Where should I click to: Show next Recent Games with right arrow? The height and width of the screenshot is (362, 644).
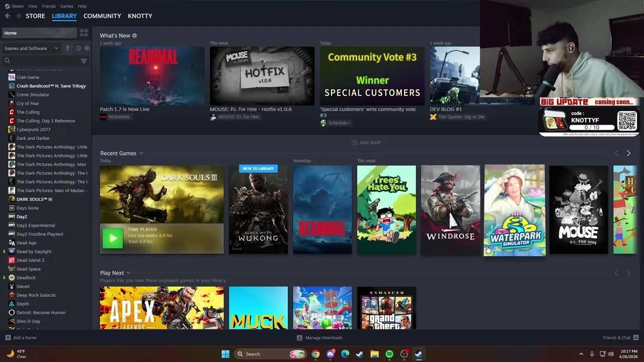tap(628, 153)
